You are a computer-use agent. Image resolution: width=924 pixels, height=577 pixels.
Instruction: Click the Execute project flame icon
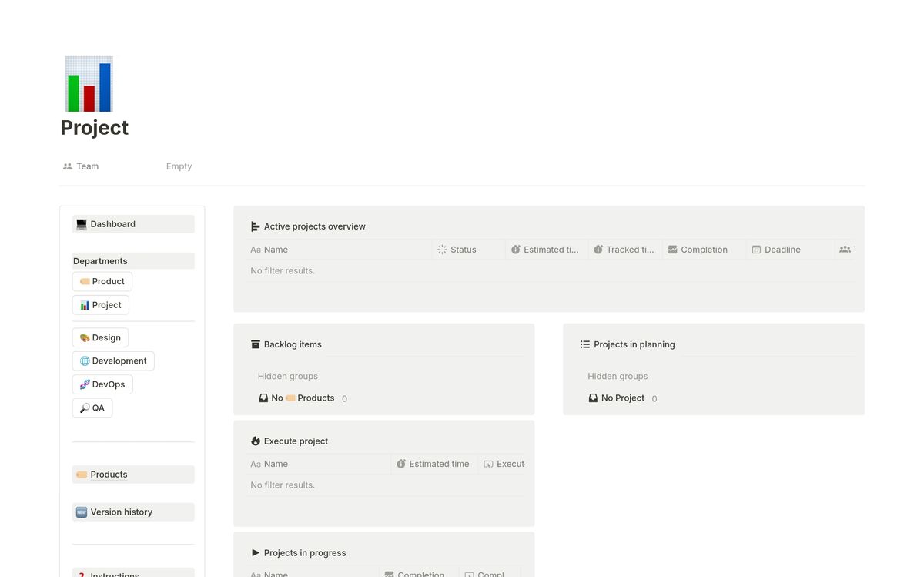pos(256,441)
